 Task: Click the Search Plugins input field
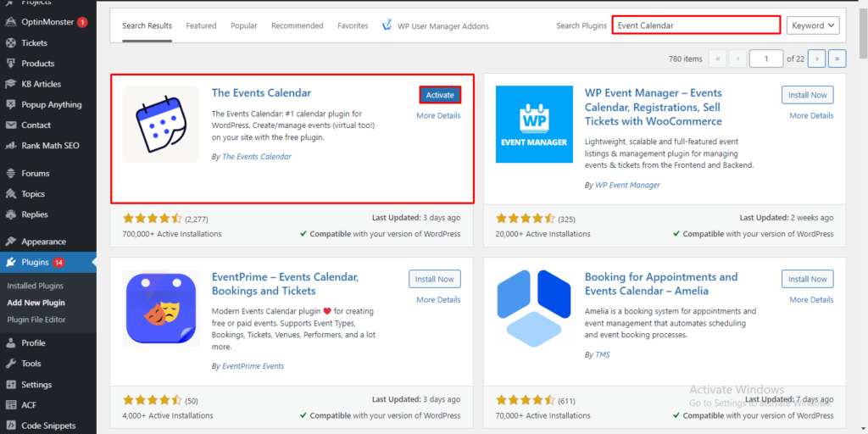[697, 25]
